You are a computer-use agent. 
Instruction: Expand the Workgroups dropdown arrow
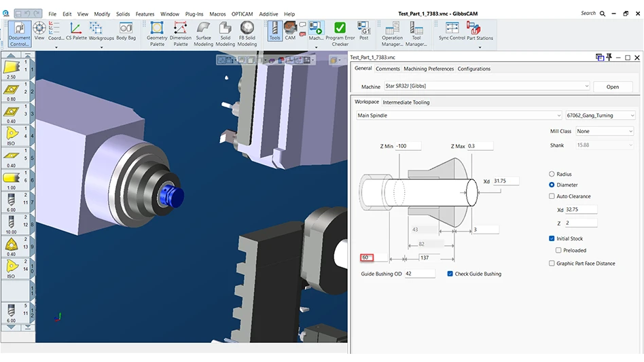pyautogui.click(x=101, y=47)
